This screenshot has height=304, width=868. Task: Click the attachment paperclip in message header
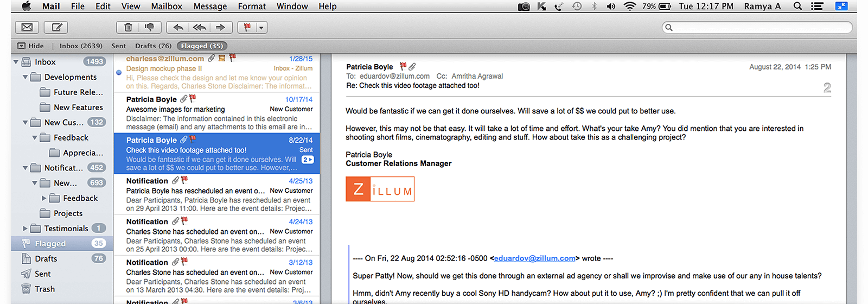coord(412,67)
